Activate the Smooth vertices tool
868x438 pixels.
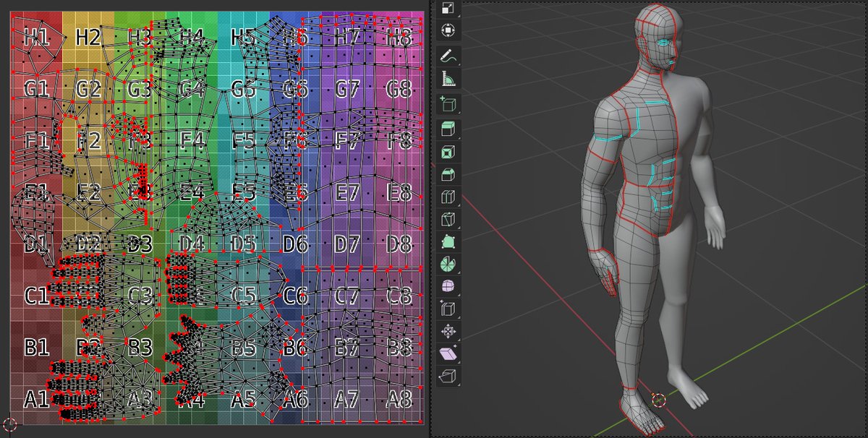click(448, 287)
